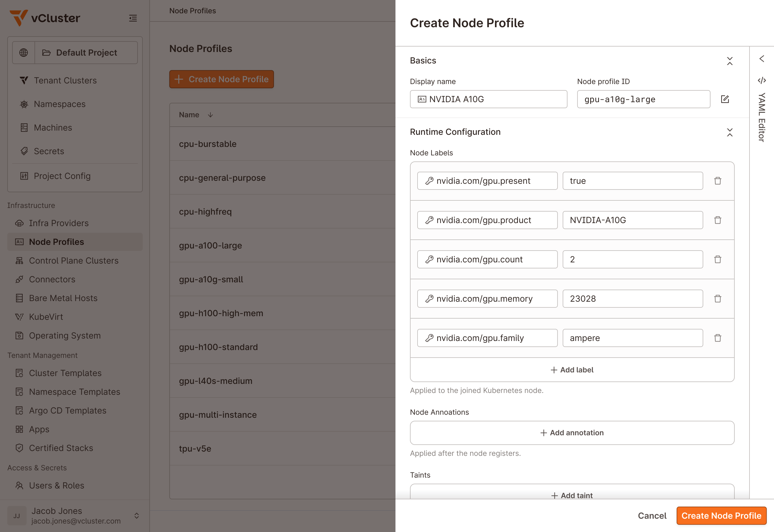Collapse the Runtime Configuration section
Screen dimensions: 774x532
[x=730, y=132]
